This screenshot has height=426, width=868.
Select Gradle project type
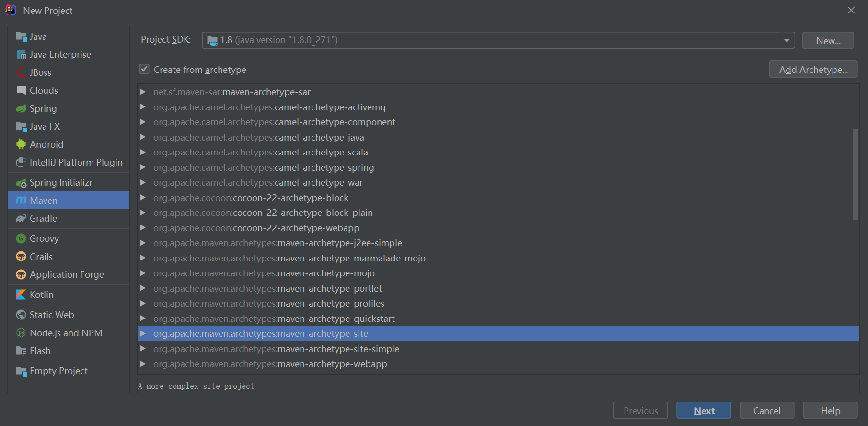coord(69,219)
